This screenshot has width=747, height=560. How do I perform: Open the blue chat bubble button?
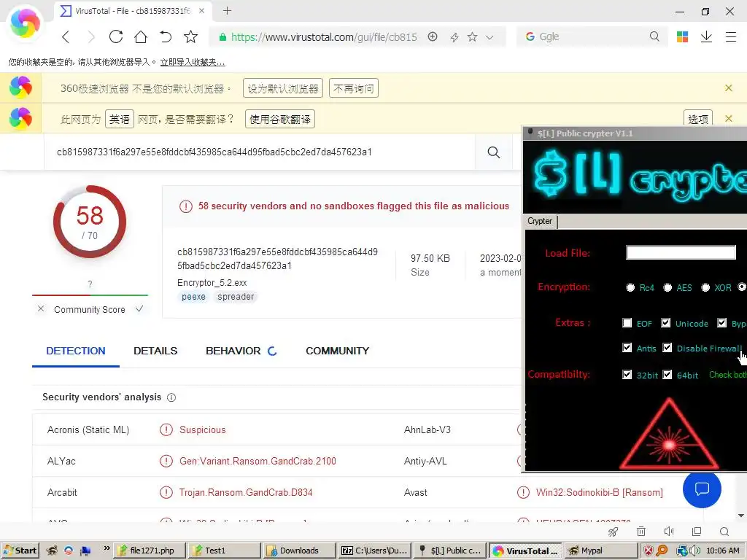[702, 489]
